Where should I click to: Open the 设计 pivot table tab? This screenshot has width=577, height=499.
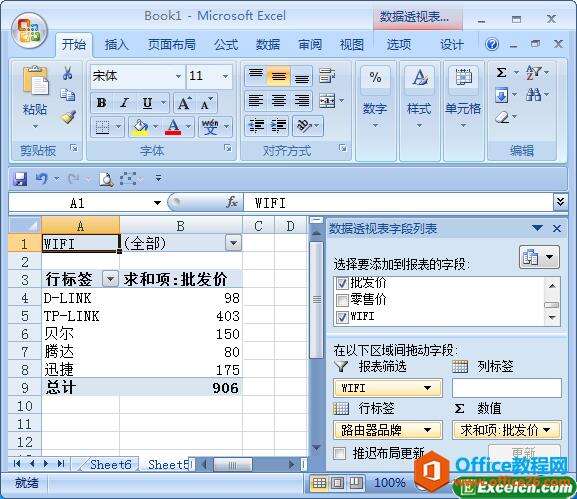point(452,45)
